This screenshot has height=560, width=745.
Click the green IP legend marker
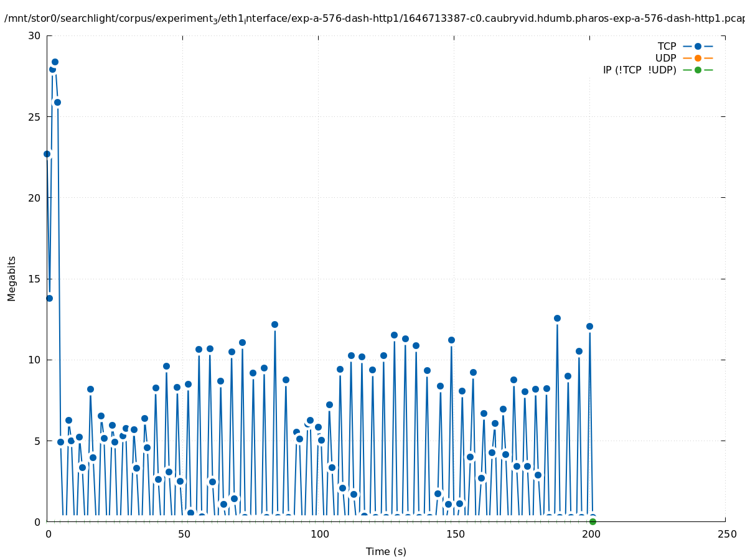coord(698,70)
